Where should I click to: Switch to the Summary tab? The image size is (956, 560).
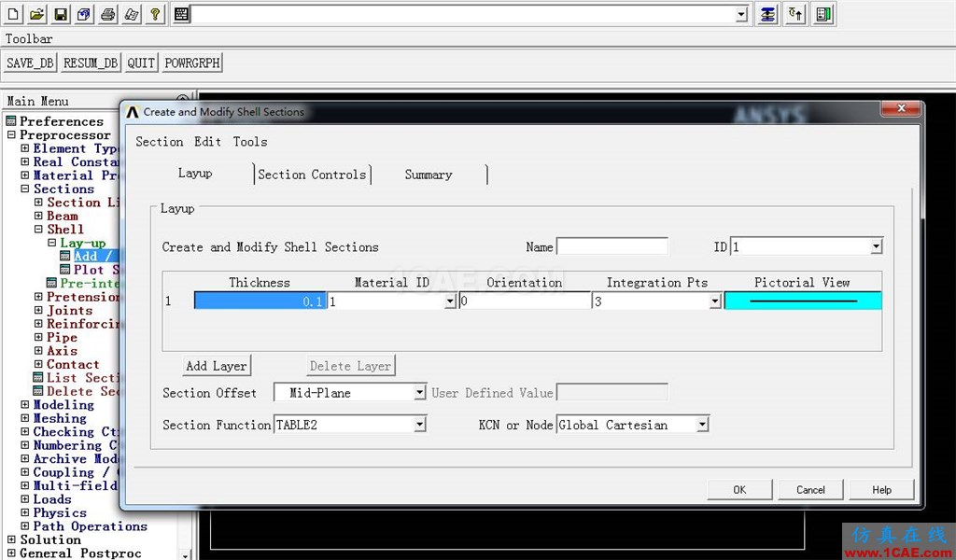pyautogui.click(x=429, y=175)
